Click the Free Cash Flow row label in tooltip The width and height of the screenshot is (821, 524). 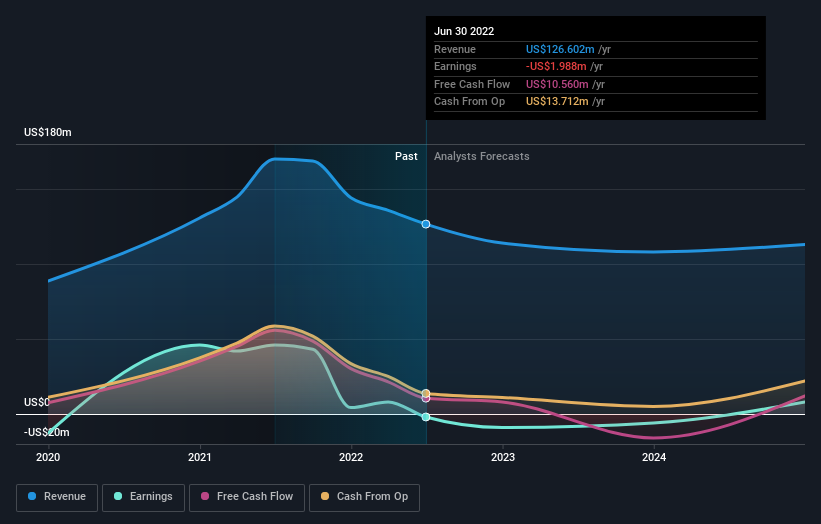(472, 84)
